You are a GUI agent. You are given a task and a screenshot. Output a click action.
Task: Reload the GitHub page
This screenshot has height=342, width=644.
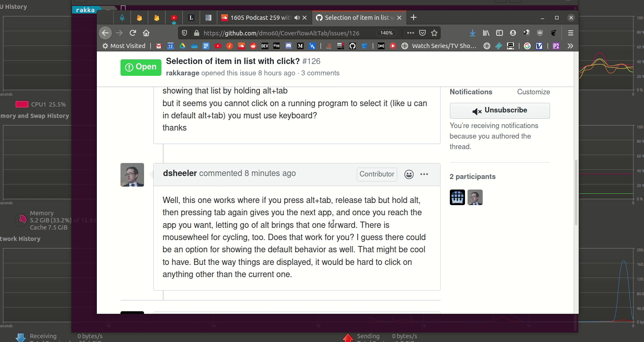pyautogui.click(x=133, y=33)
